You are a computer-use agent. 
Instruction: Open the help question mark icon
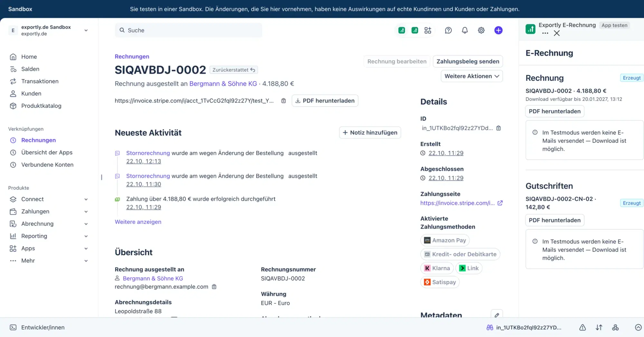pos(448,30)
